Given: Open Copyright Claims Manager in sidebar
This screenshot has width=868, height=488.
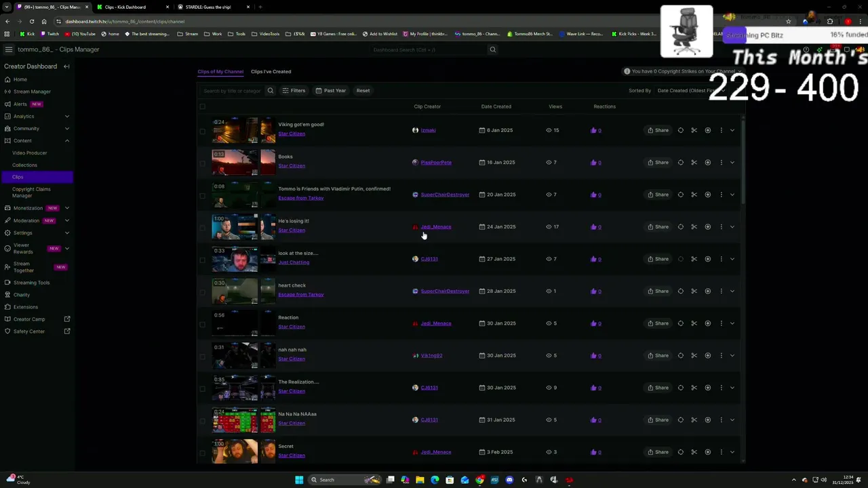Looking at the screenshot, I should 31,192.
